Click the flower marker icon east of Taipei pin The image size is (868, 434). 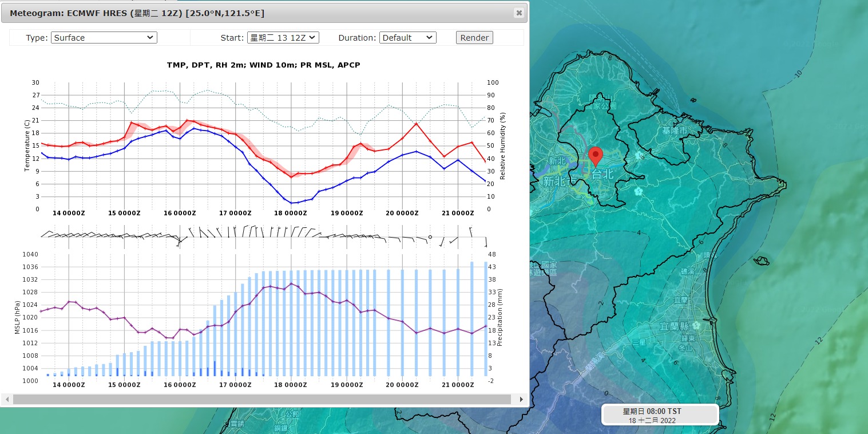[639, 155]
